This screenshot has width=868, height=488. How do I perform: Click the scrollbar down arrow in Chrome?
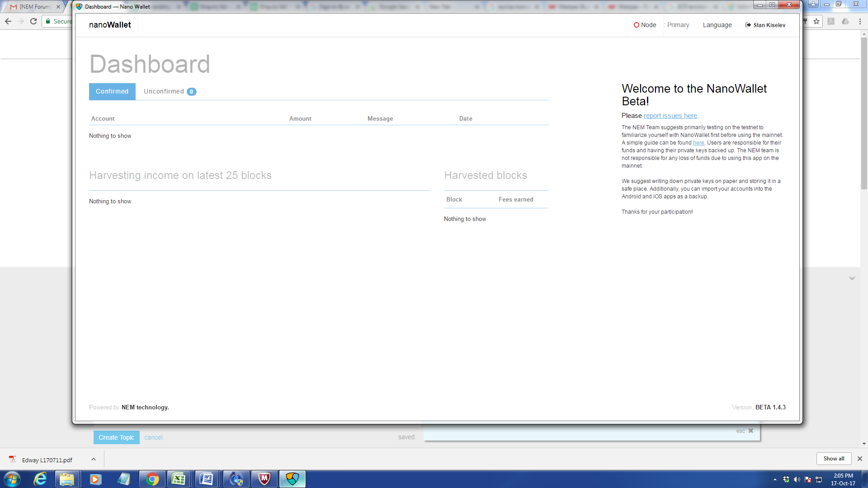pos(864,444)
